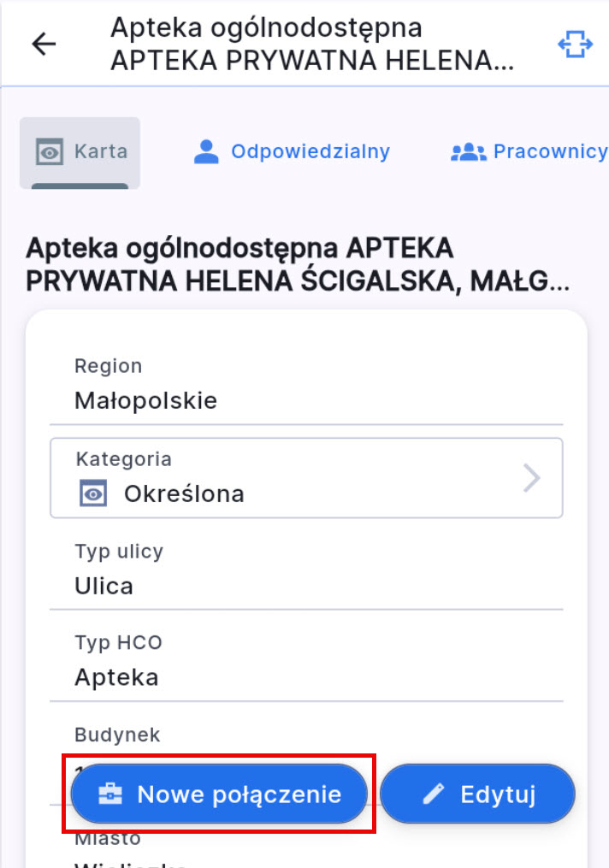609x868 pixels.
Task: Click the eye icon beside Określona
Action: click(94, 493)
